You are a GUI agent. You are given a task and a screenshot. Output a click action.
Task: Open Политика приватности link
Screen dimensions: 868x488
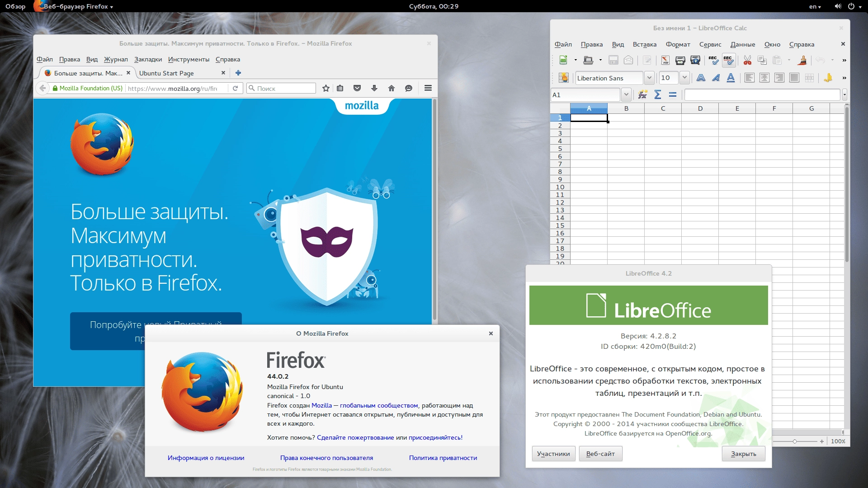[x=443, y=458]
